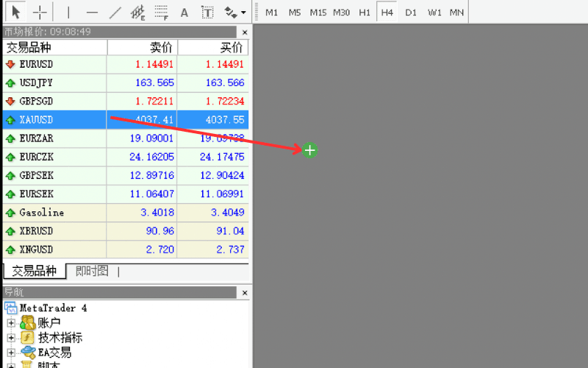Screen dimensions: 588x368
Task: Expand the EA交易 tree node
Action: (11, 353)
